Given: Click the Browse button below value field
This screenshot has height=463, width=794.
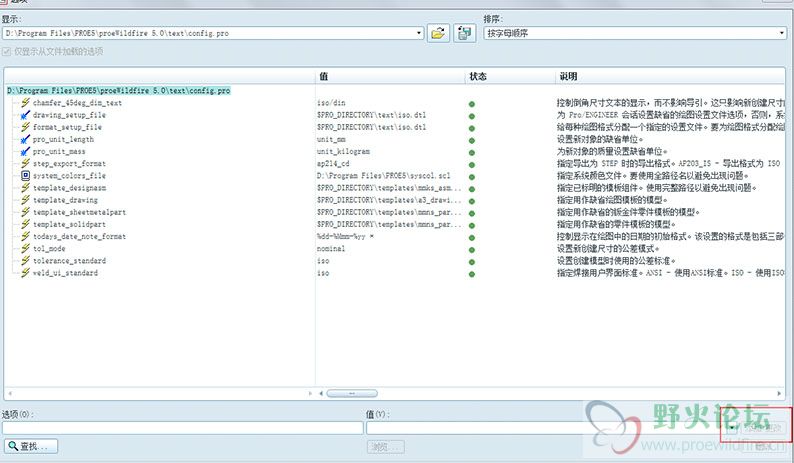Looking at the screenshot, I should pos(385,447).
